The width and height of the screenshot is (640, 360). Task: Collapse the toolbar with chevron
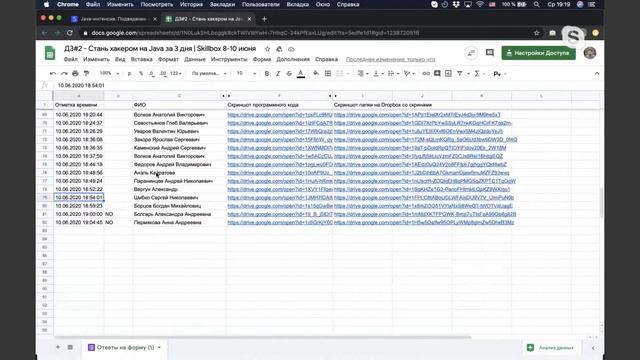tap(597, 73)
